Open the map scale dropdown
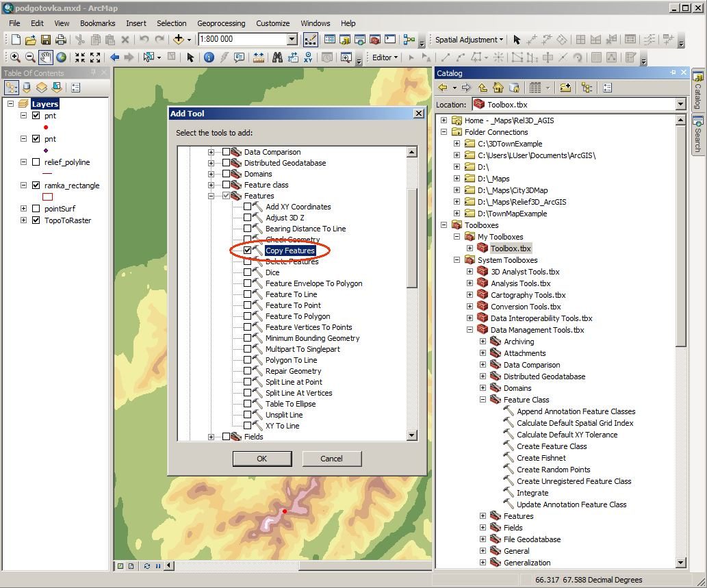The image size is (707, 588). 292,39
